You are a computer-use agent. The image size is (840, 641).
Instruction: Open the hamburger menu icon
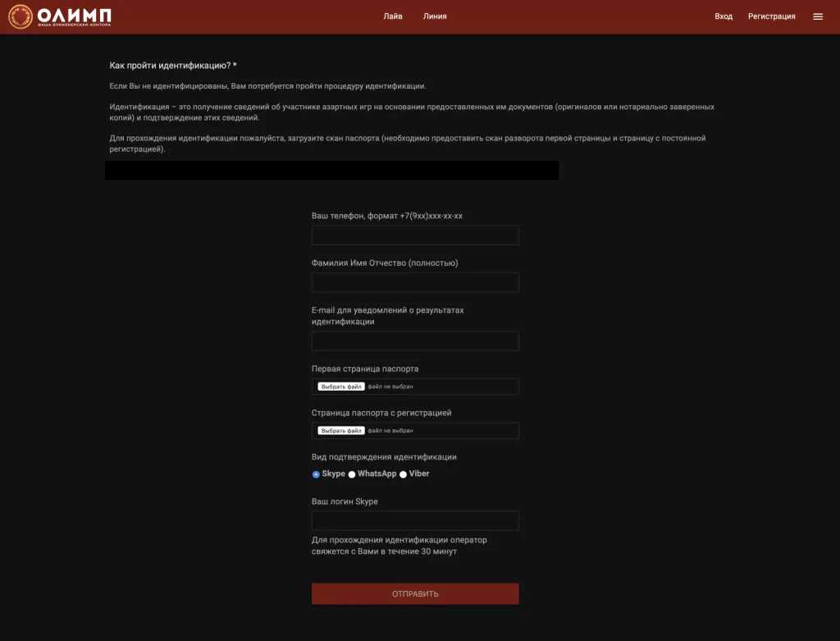818,16
